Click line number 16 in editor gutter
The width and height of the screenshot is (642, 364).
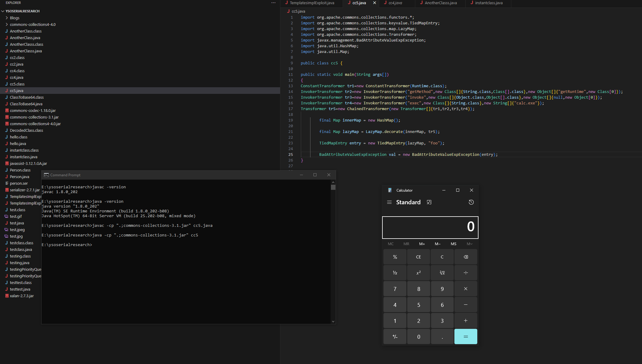[291, 103]
